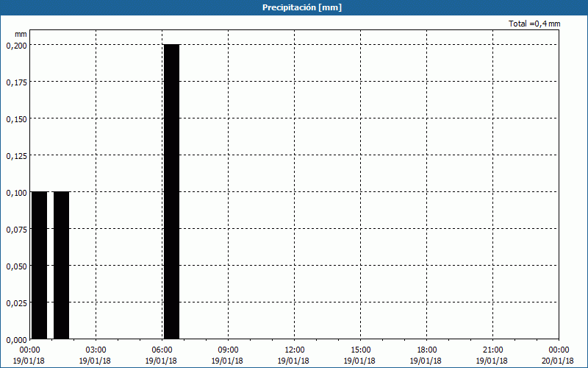This screenshot has width=588, height=368.
Task: Click the 06:00 time axis label
Action: [162, 355]
